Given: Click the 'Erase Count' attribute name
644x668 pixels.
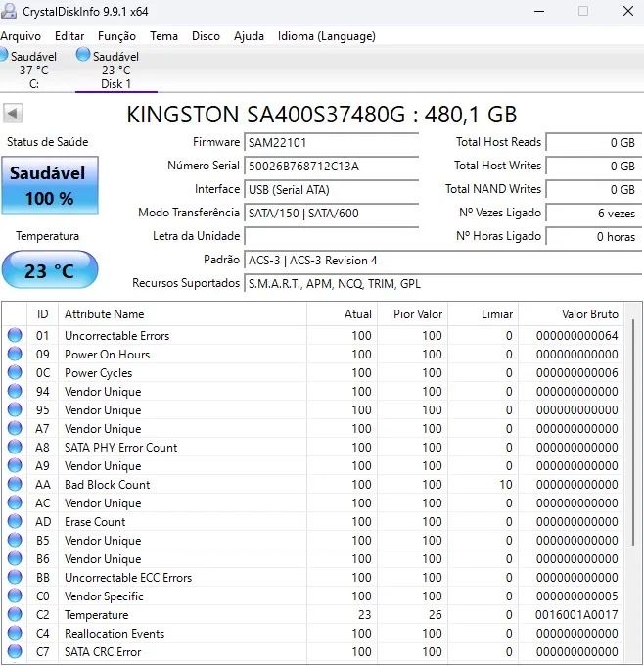Looking at the screenshot, I should 95,522.
